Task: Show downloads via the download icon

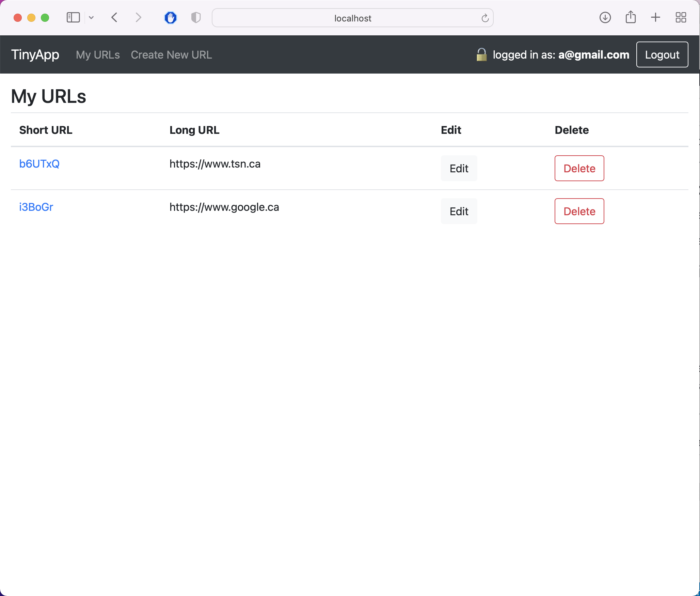Action: pos(605,17)
